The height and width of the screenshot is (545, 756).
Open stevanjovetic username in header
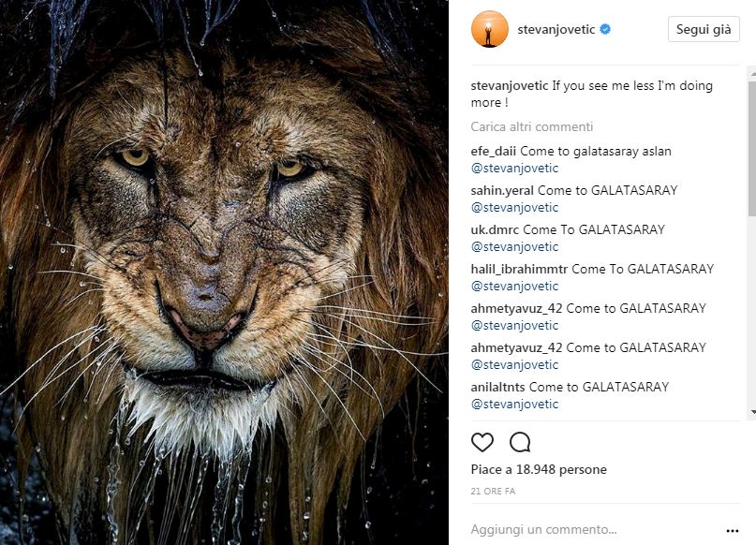[x=557, y=30]
